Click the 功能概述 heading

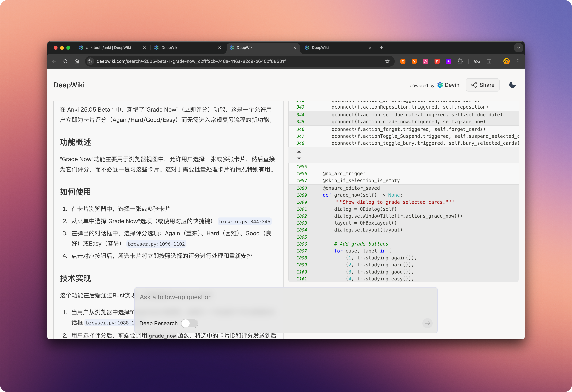76,142
